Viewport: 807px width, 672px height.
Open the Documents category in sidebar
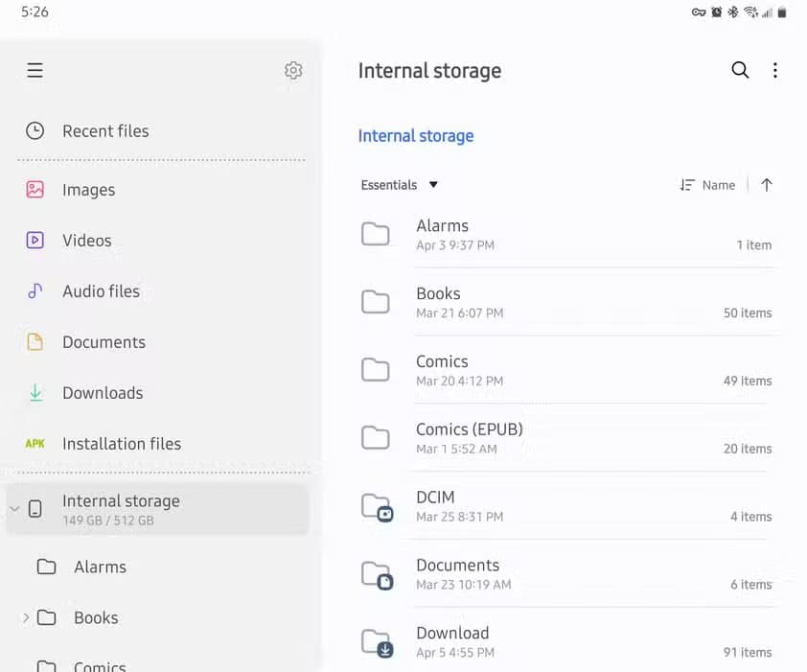click(104, 342)
